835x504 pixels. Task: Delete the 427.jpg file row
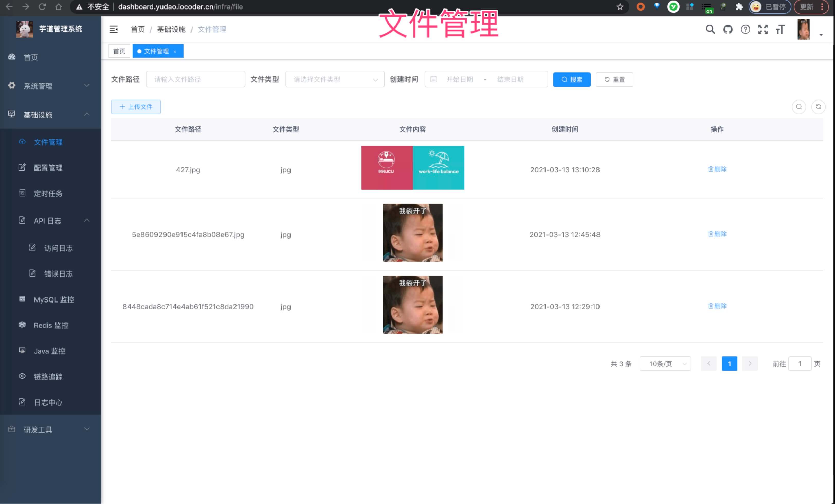[x=717, y=169]
